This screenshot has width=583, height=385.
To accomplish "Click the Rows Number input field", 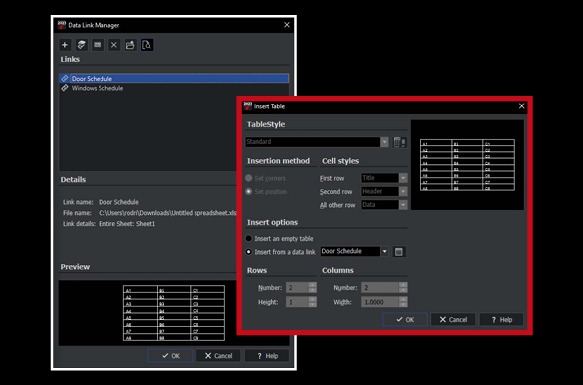I will 297,288.
